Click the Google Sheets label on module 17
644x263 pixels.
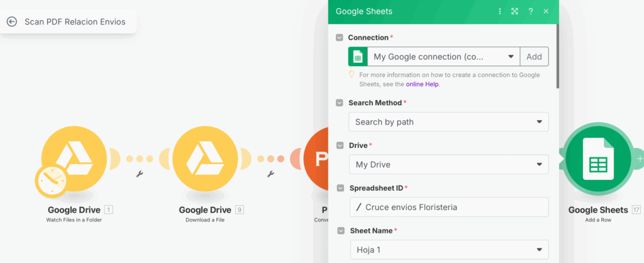598,210
